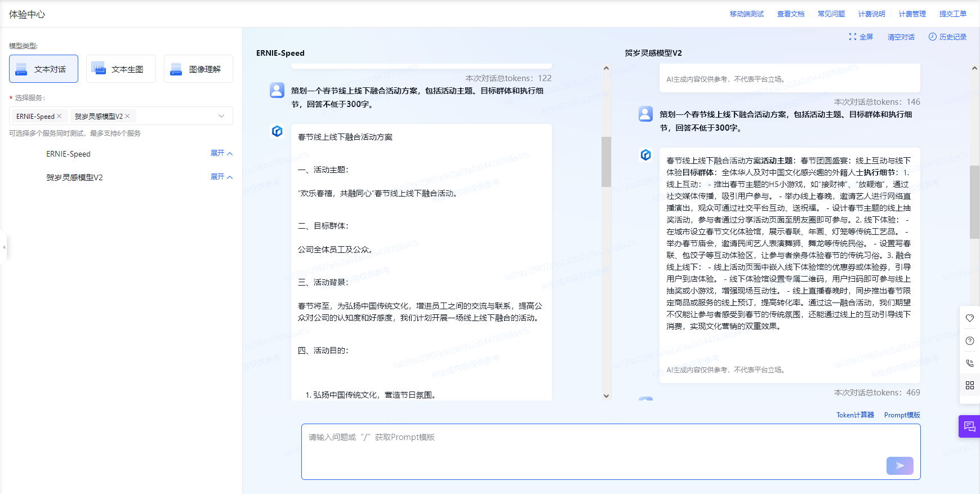This screenshot has width=980, height=494.
Task: Open 提交工单 link
Action: tap(953, 14)
